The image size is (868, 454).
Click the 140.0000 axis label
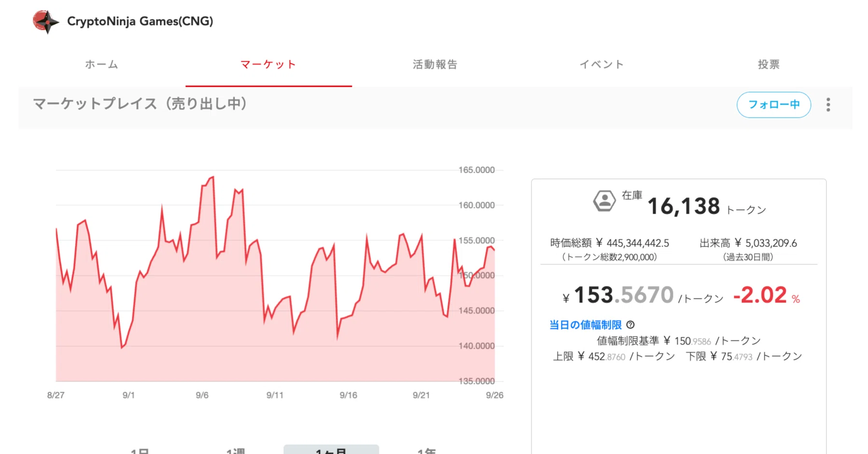tap(476, 346)
